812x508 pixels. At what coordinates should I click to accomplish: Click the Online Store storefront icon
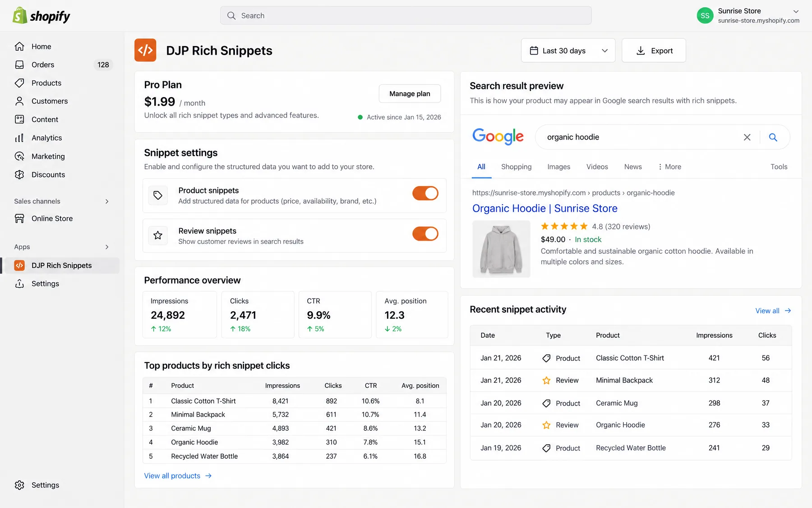[x=19, y=219]
